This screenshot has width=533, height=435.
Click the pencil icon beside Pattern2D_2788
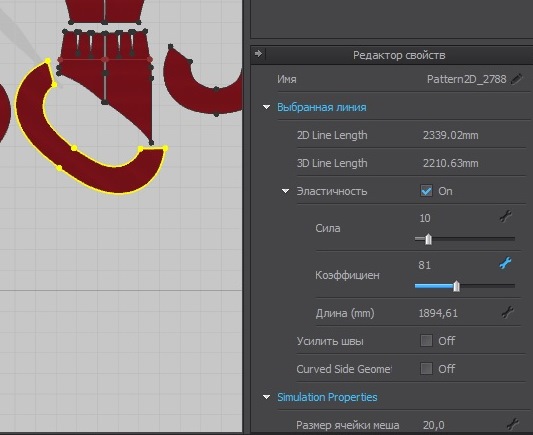point(516,79)
